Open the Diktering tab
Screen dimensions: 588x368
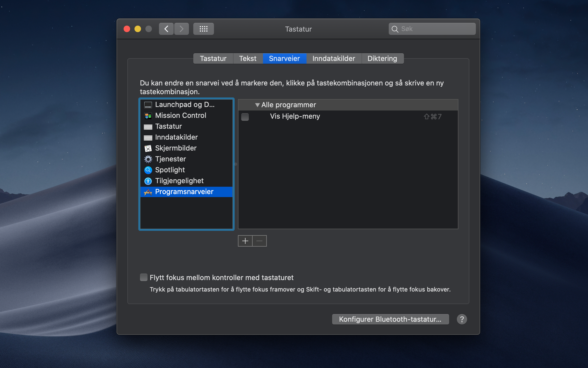(x=382, y=59)
